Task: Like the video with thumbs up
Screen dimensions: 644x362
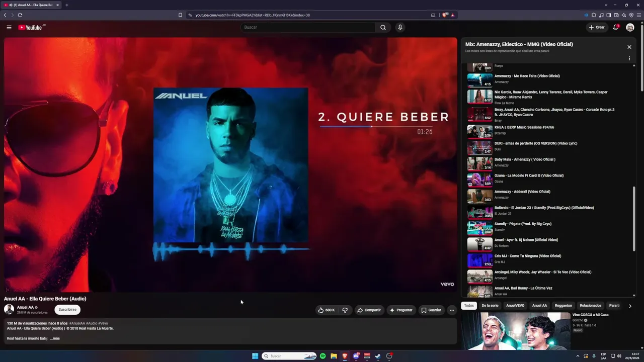Action: pos(326,310)
